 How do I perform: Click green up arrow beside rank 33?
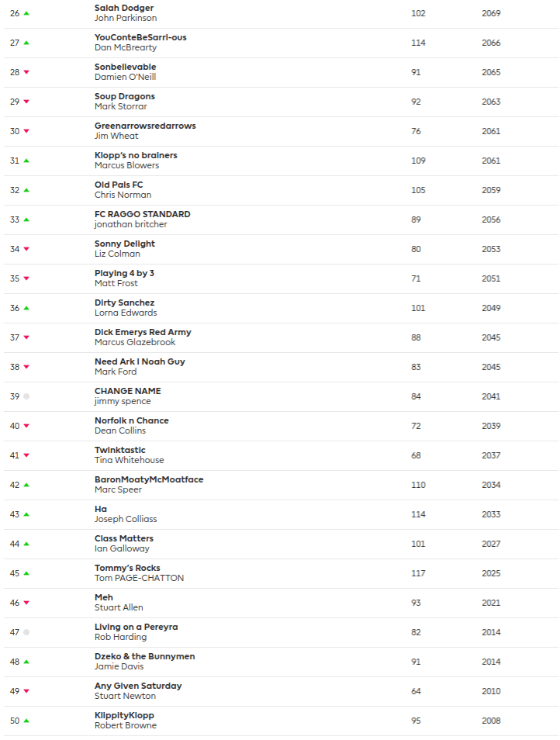coord(26,220)
